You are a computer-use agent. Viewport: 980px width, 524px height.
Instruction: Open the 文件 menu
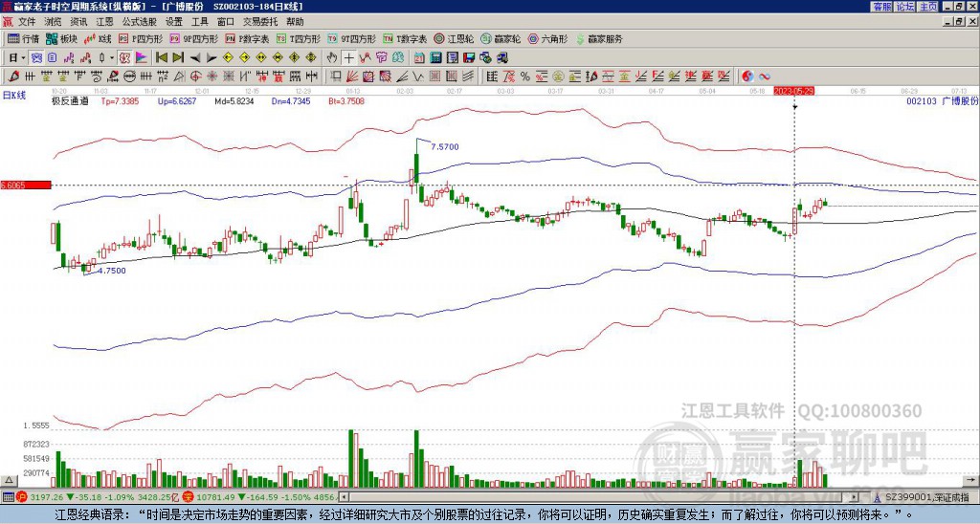[27, 22]
